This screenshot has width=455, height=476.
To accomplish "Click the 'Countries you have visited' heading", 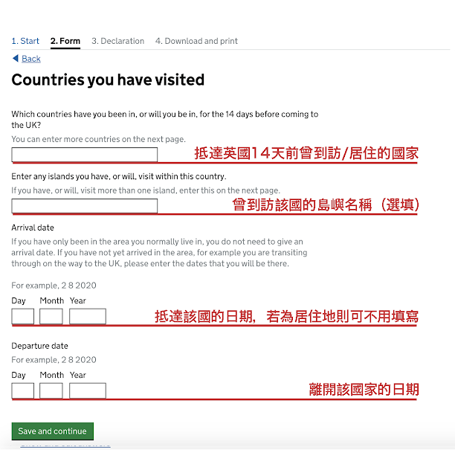I will [x=108, y=80].
